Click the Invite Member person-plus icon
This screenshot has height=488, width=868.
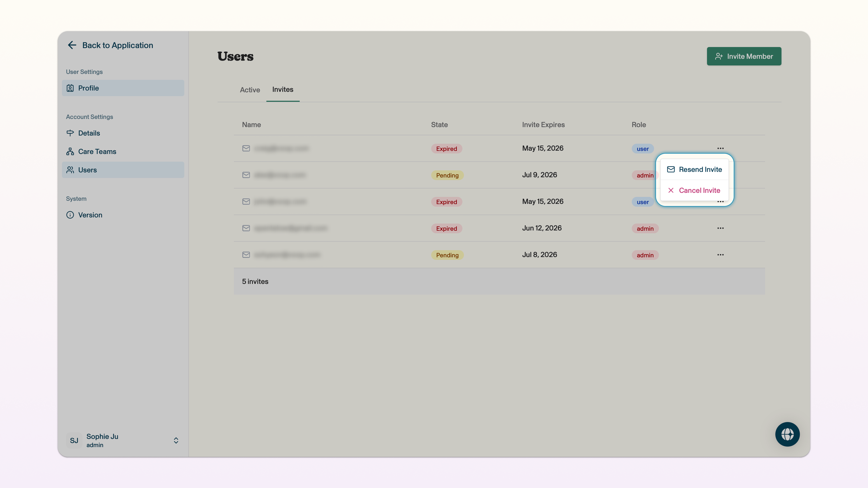719,56
